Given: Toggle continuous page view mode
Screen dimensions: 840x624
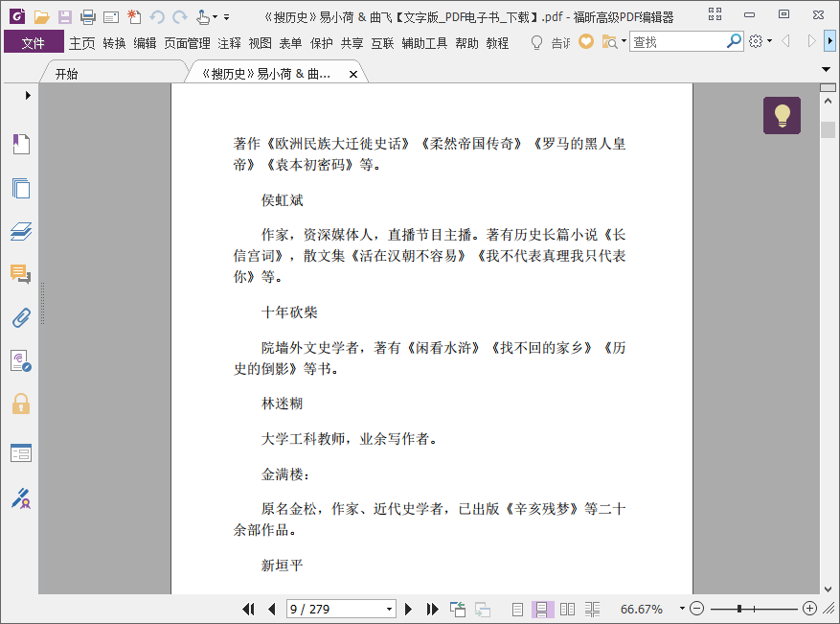Looking at the screenshot, I should pos(541,609).
